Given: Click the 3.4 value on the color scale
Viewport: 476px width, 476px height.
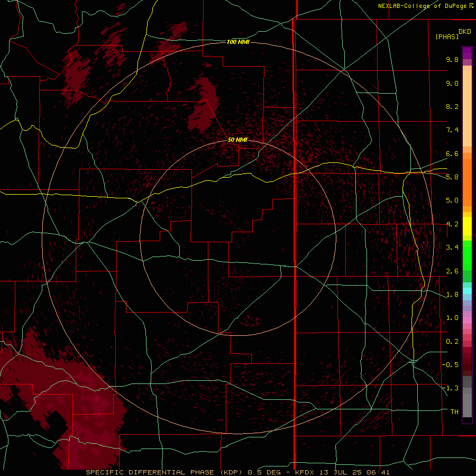Looking at the screenshot, I should (452, 248).
